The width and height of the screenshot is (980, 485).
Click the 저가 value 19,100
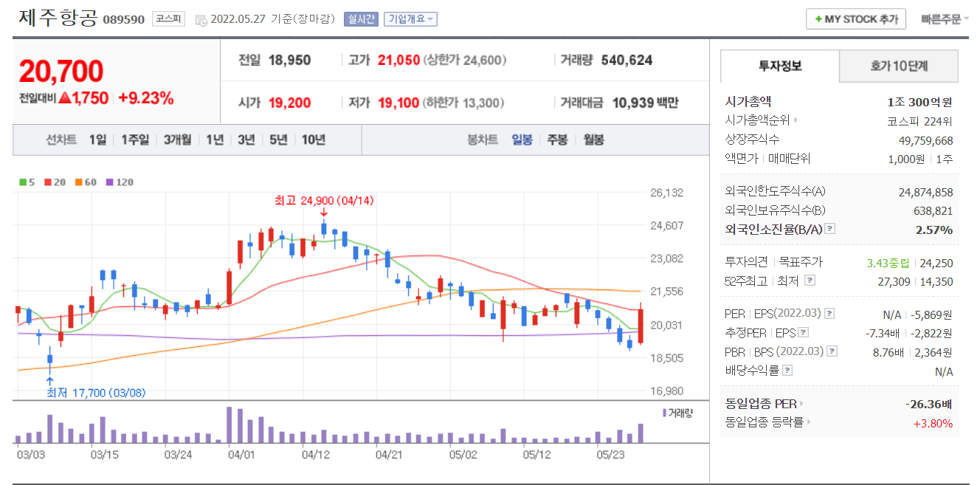[398, 103]
